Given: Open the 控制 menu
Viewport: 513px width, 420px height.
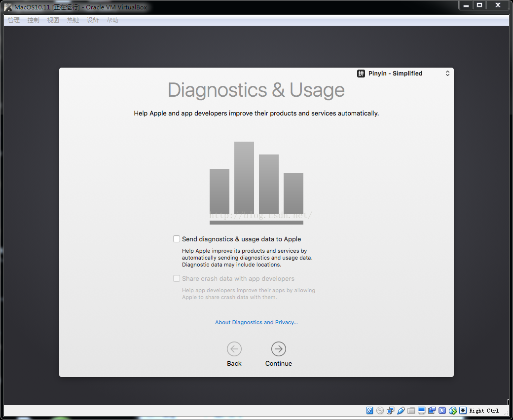Looking at the screenshot, I should (34, 20).
